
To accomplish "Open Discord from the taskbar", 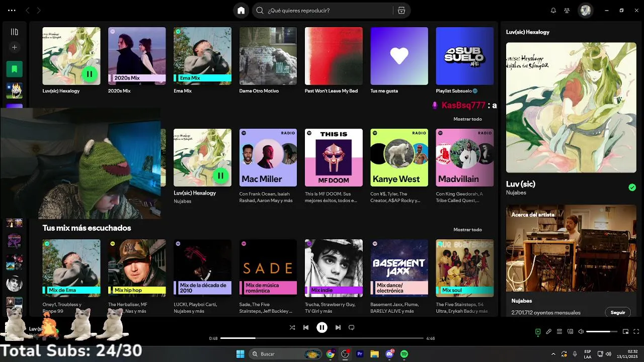I will coord(389,354).
